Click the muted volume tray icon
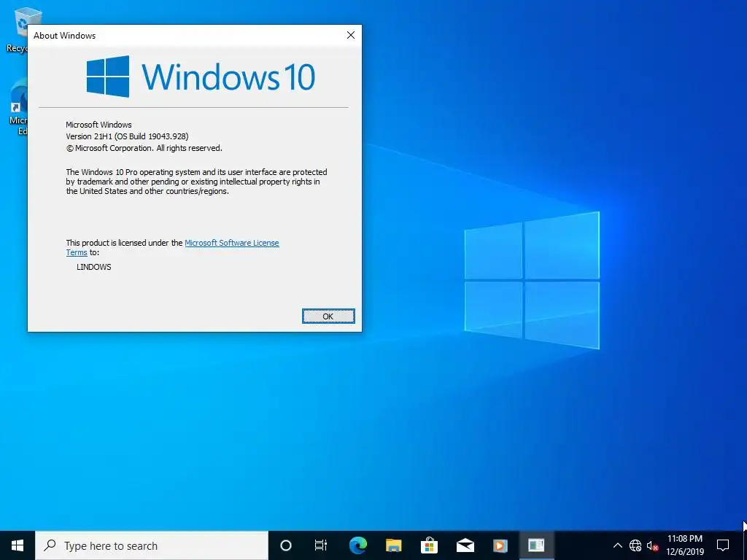The height and width of the screenshot is (560, 747). pyautogui.click(x=652, y=545)
